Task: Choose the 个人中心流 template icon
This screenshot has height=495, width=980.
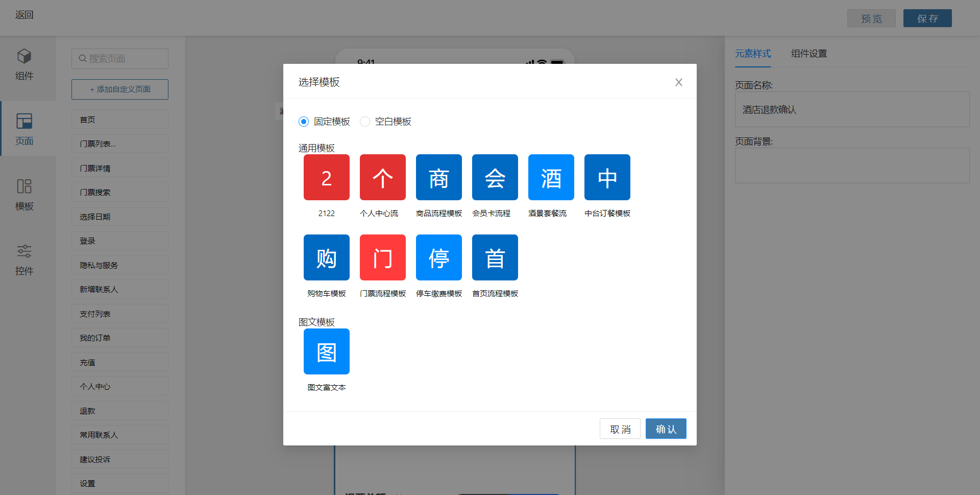Action: (x=383, y=177)
